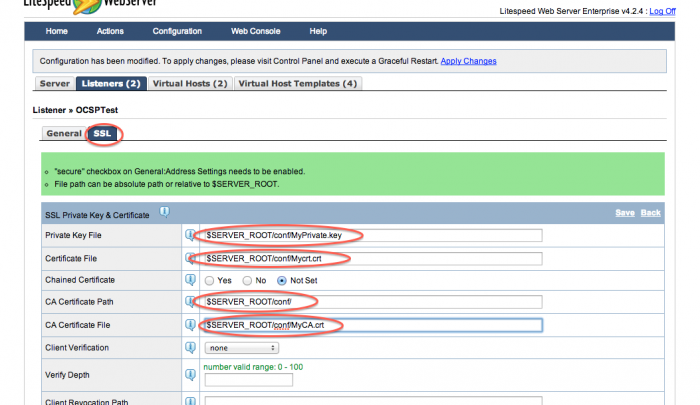Click the Apply Changes link

(x=468, y=61)
